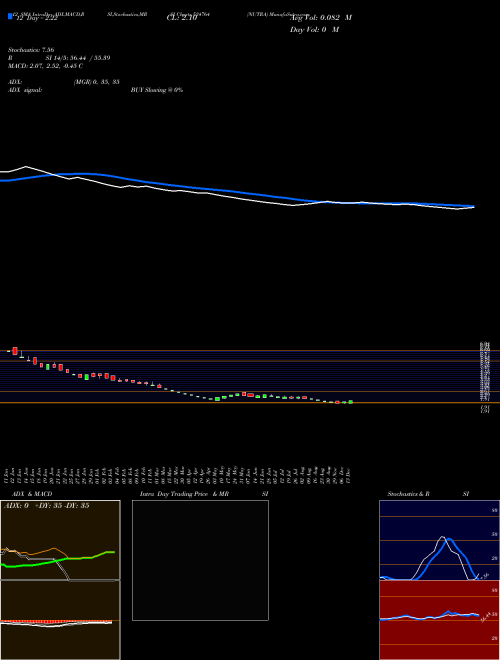Image resolution: width=500 pixels, height=660 pixels.
Task: Select 'BUY Slowing @ 0%' signal text
Action: pyautogui.click(x=157, y=90)
